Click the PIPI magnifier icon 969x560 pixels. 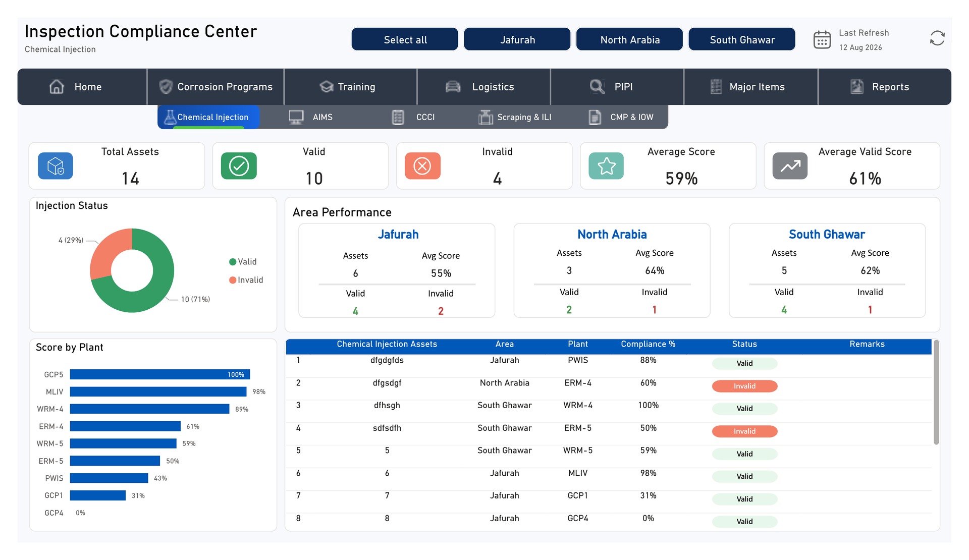point(597,87)
